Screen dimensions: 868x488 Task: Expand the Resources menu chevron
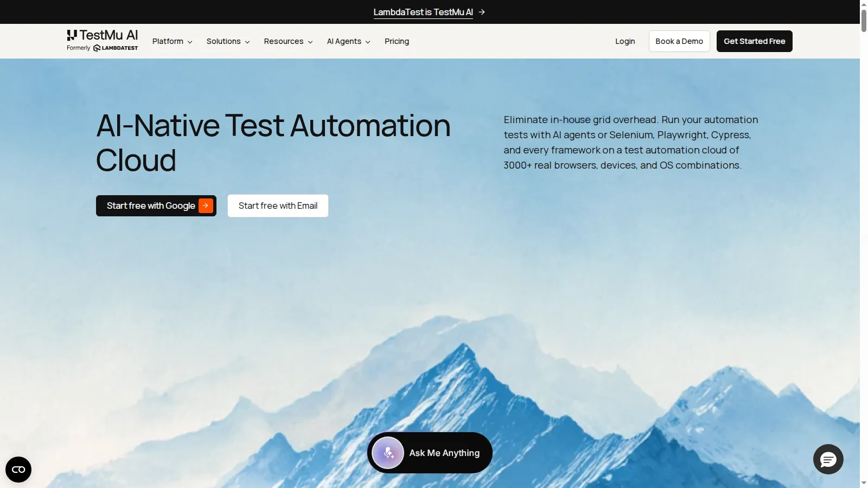310,42
